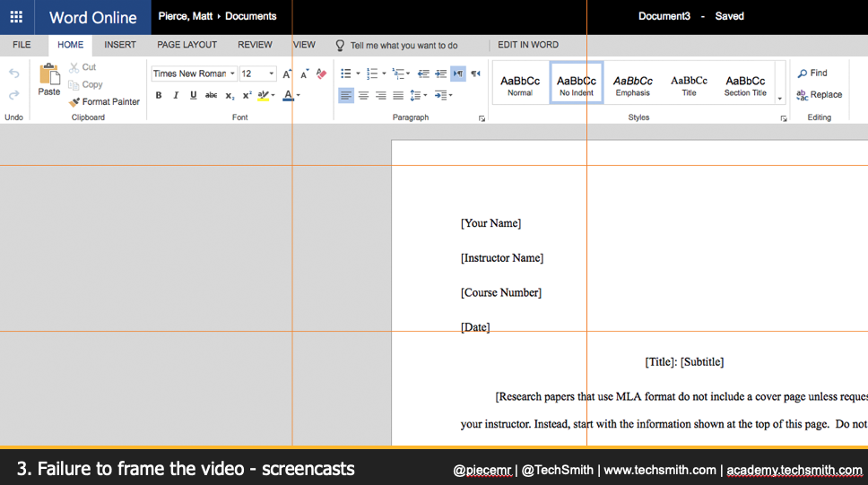Click the Word Online title link

93,17
